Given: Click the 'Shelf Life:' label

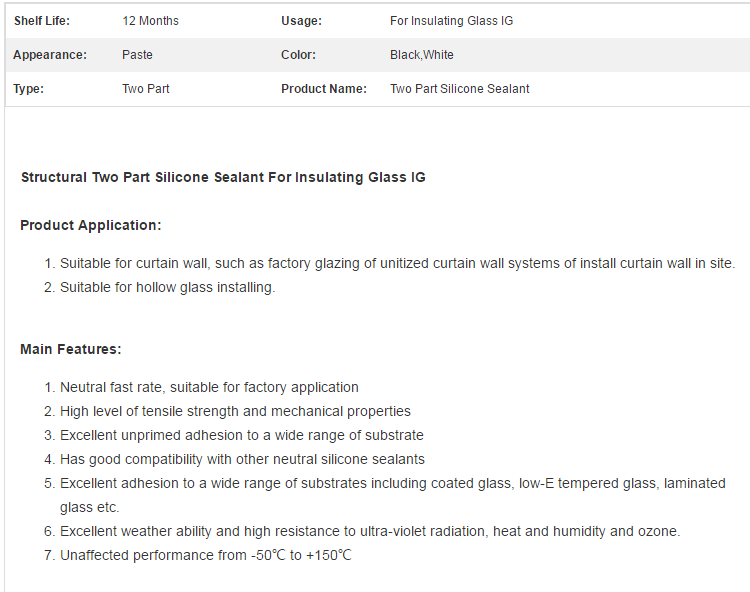Looking at the screenshot, I should [42, 21].
